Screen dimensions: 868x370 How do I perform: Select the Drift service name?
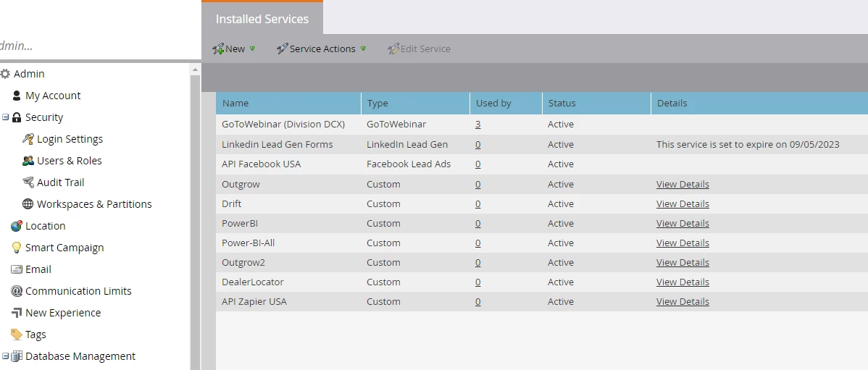click(231, 203)
